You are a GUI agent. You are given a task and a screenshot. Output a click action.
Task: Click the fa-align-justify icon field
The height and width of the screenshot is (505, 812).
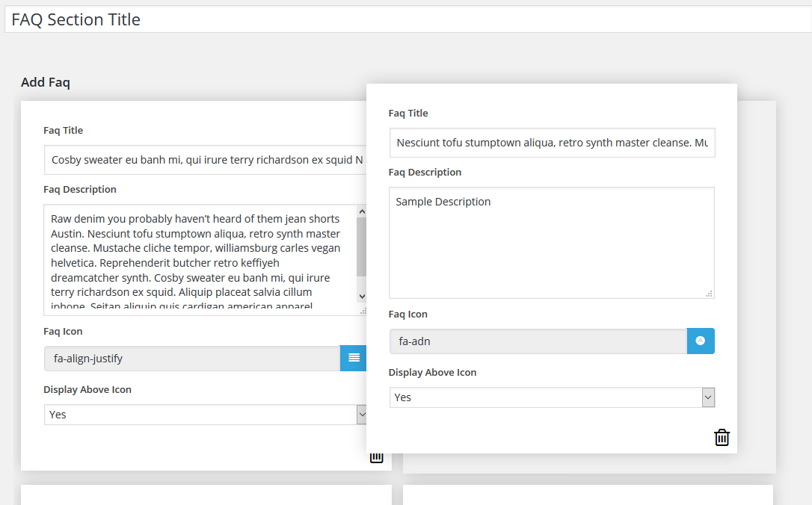(x=192, y=359)
